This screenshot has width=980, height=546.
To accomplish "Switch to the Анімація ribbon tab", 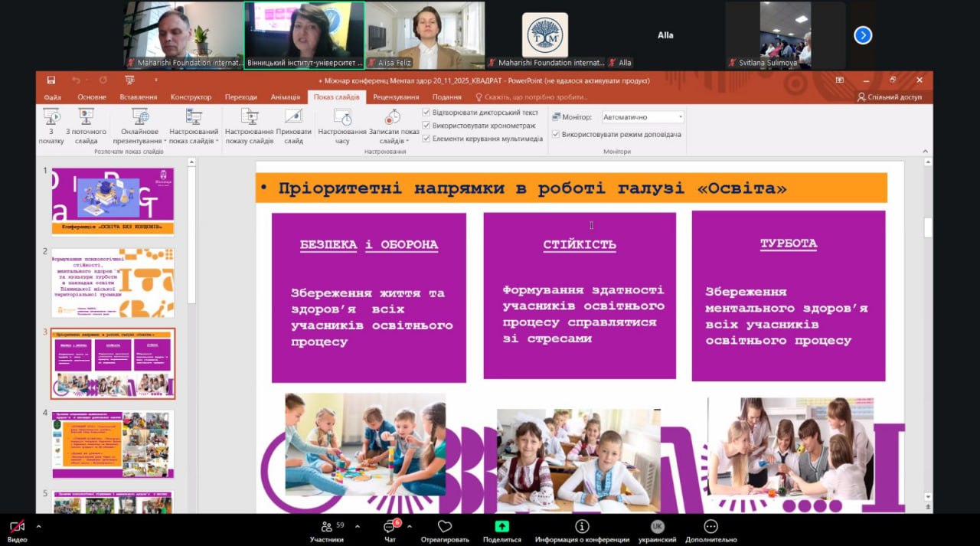I will (x=285, y=97).
